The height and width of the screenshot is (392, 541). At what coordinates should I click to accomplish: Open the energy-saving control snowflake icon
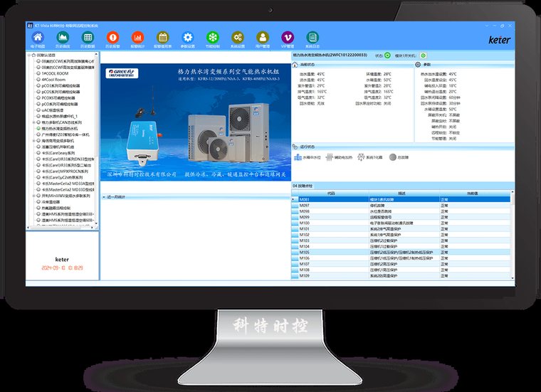click(x=213, y=37)
